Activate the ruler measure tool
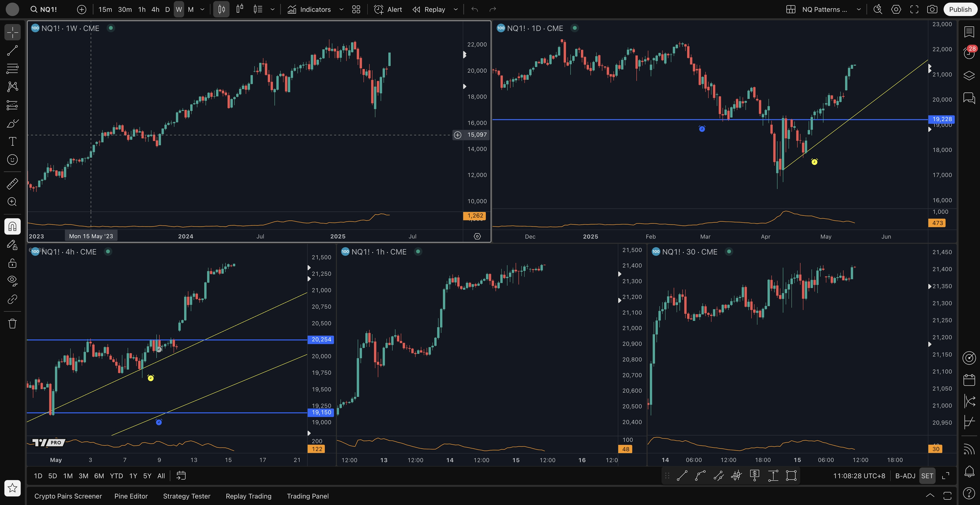This screenshot has width=980, height=505. click(12, 184)
